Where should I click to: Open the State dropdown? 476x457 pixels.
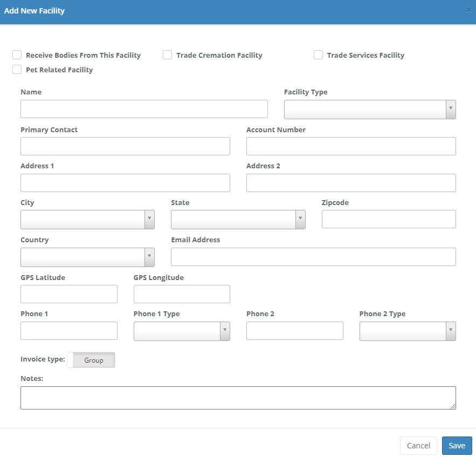coord(238,219)
